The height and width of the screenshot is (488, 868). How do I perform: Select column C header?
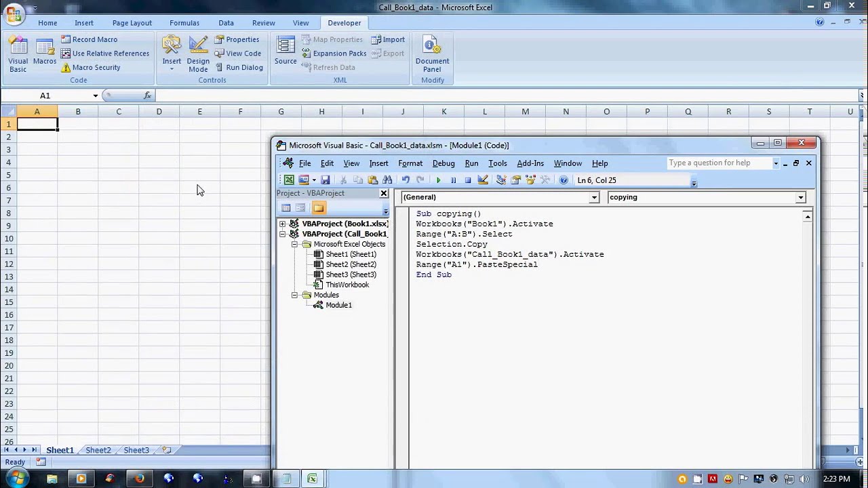(x=118, y=111)
